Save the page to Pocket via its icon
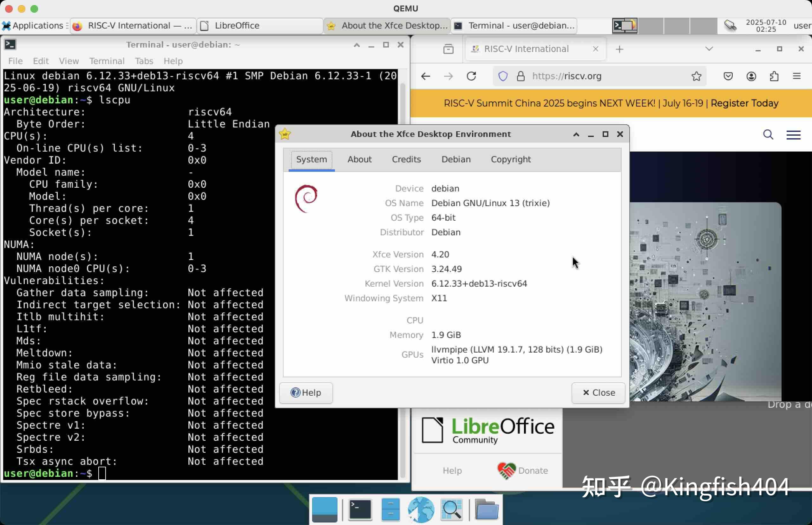This screenshot has height=525, width=812. coord(729,76)
